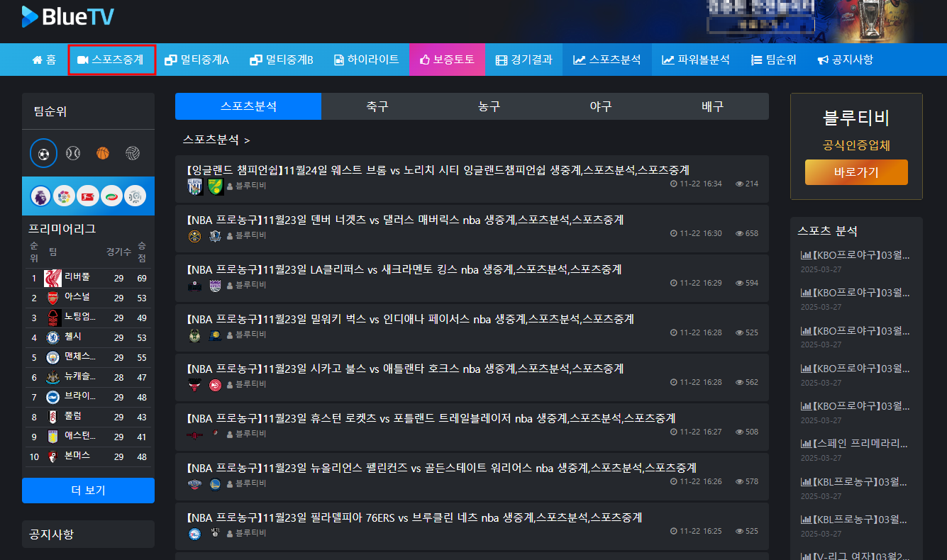947x560 pixels.
Task: Click the Chicago Bulls logo under 시카고 불스 post
Action: [x=194, y=385]
